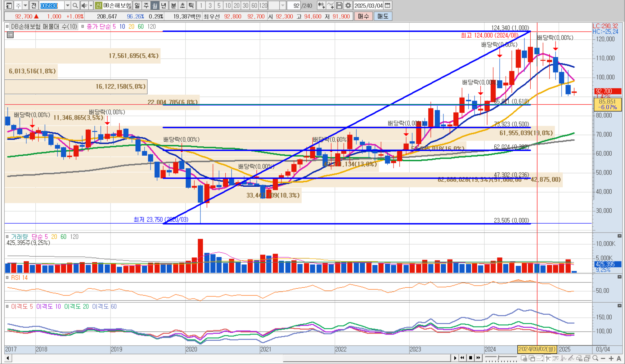
Task: Open chart settings gear icon
Action: 348,6
